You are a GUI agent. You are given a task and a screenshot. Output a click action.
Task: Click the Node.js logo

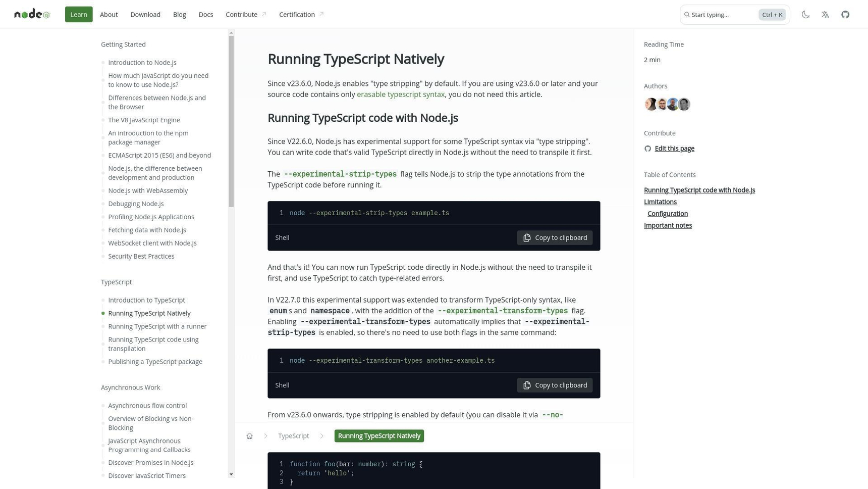tap(32, 14)
